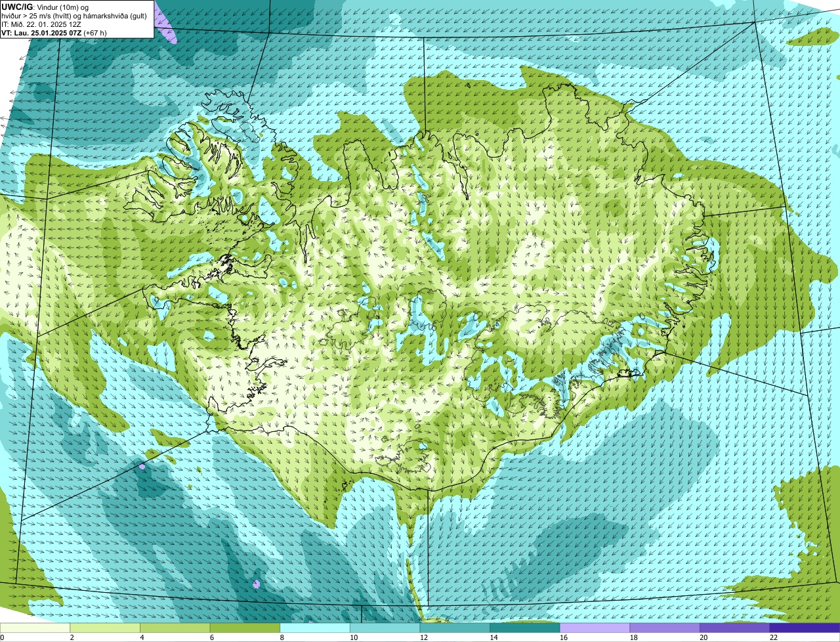840x642 pixels.
Task: Select the '12' scale label
Action: pyautogui.click(x=423, y=637)
